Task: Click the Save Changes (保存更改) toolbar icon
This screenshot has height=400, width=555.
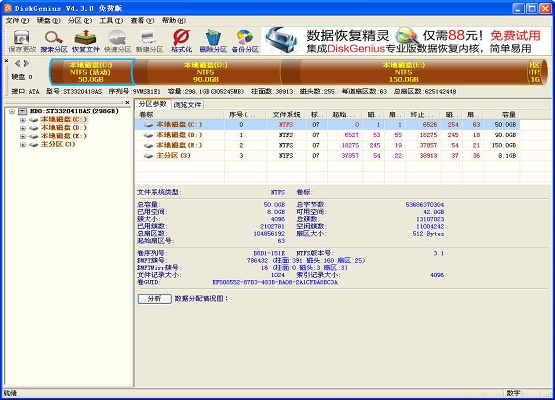Action: click(x=22, y=41)
